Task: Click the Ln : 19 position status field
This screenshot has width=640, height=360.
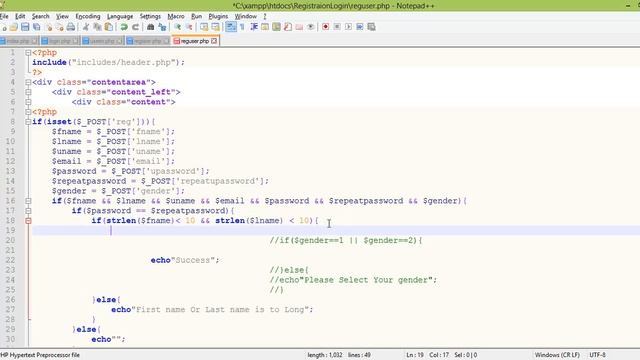Action: pyautogui.click(x=415, y=355)
